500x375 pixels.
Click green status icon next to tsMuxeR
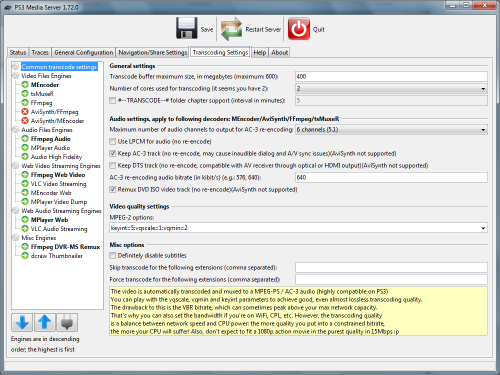pyautogui.click(x=25, y=94)
